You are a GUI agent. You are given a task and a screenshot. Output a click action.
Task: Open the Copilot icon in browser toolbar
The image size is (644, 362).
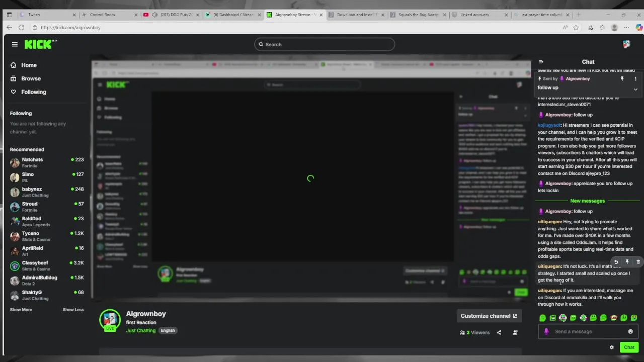[x=639, y=28]
